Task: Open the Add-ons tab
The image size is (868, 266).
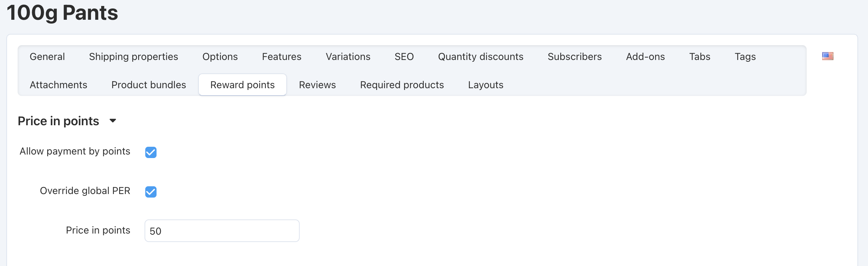Action: (x=646, y=56)
